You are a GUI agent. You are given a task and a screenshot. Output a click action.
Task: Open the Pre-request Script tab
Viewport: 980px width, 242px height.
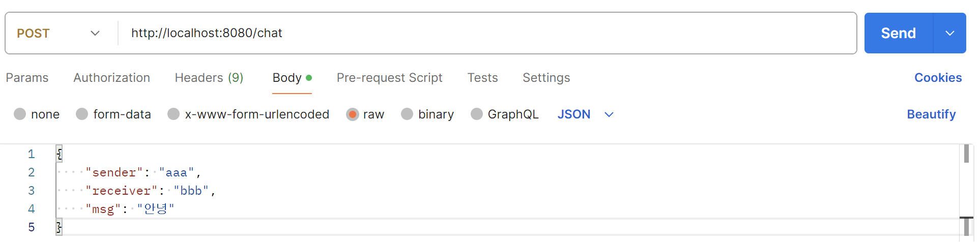389,78
